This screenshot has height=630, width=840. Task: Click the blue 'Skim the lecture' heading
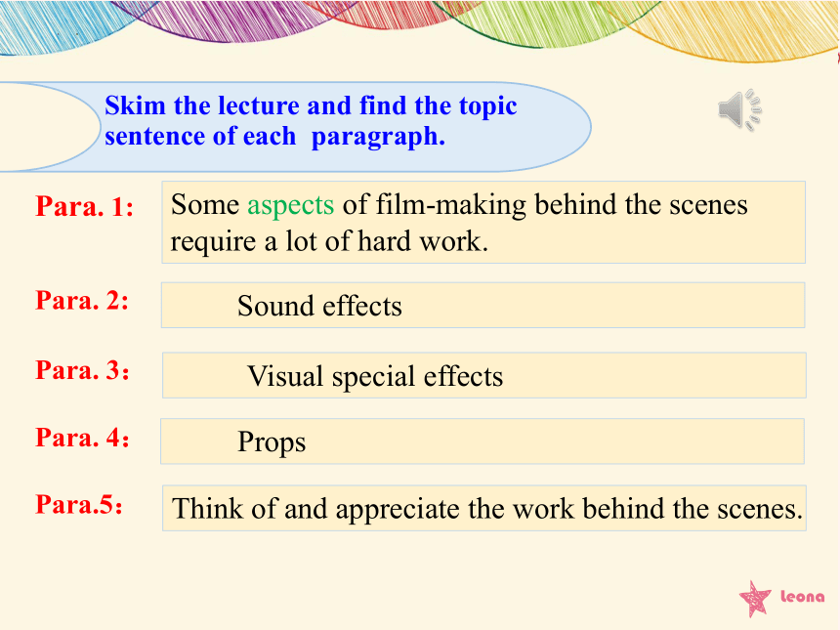(x=311, y=120)
